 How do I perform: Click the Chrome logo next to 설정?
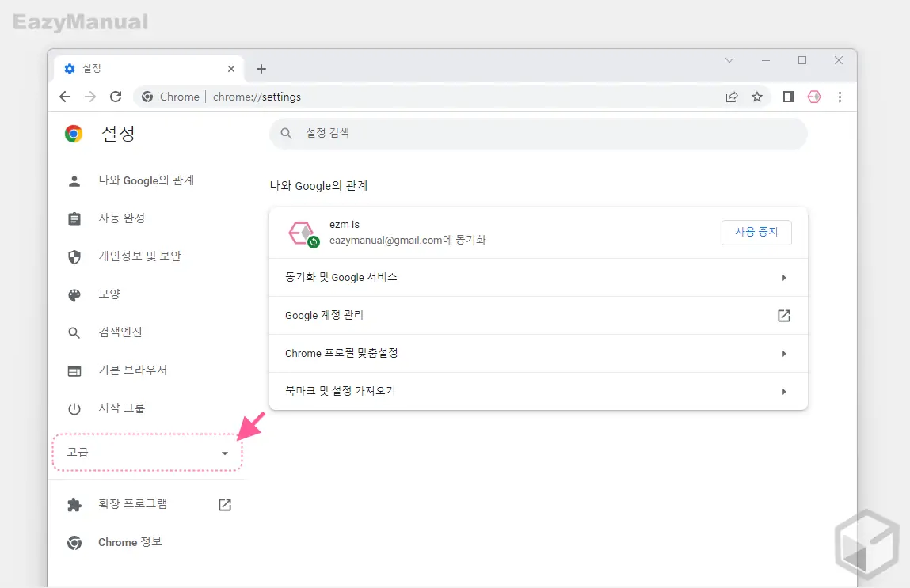point(74,134)
